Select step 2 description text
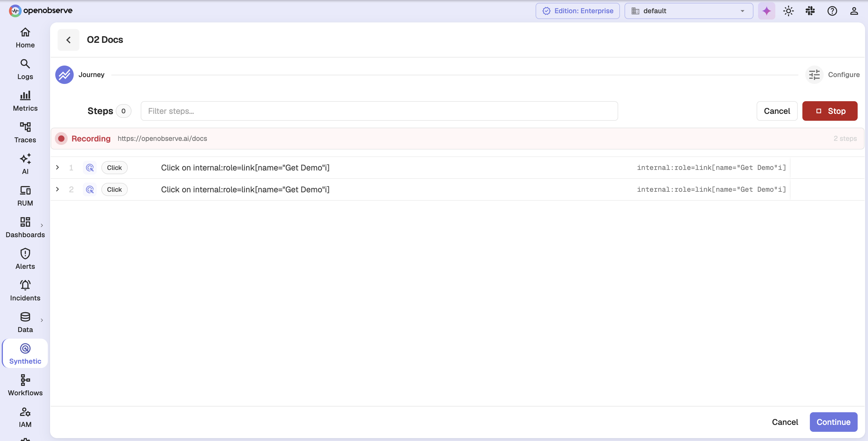 click(245, 189)
